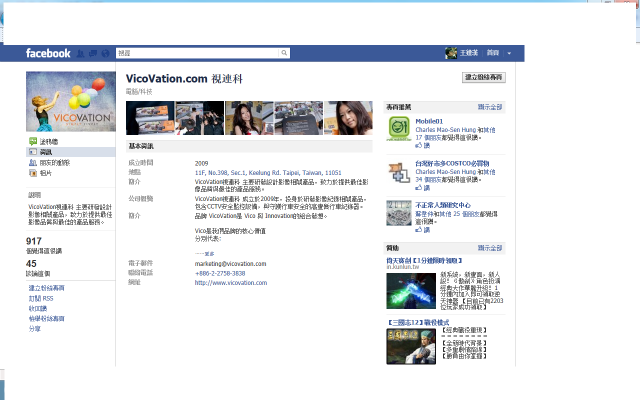Viewport: 640px width, 400px height.
Task: Click phone number +886-2-2758-3838
Action: (220, 273)
